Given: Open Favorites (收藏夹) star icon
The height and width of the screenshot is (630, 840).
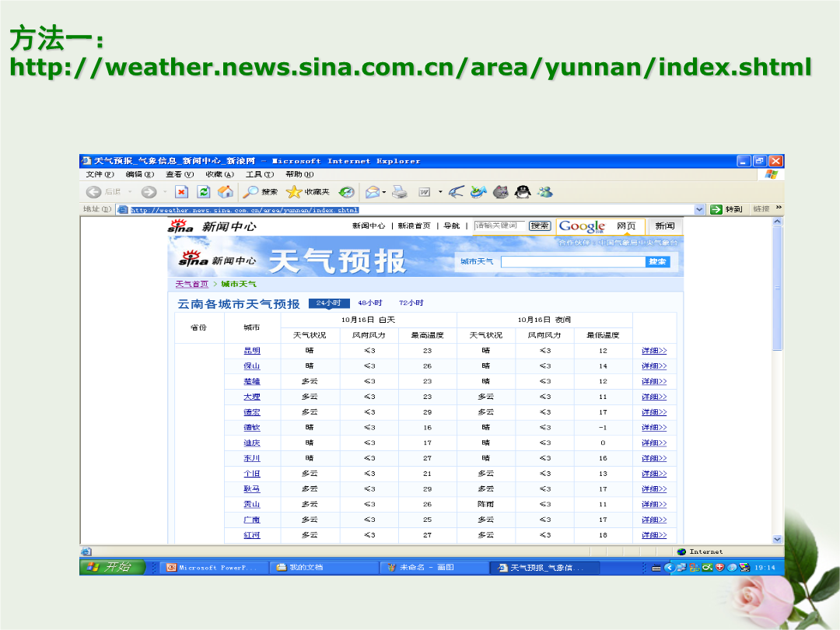Looking at the screenshot, I should coord(307,192).
